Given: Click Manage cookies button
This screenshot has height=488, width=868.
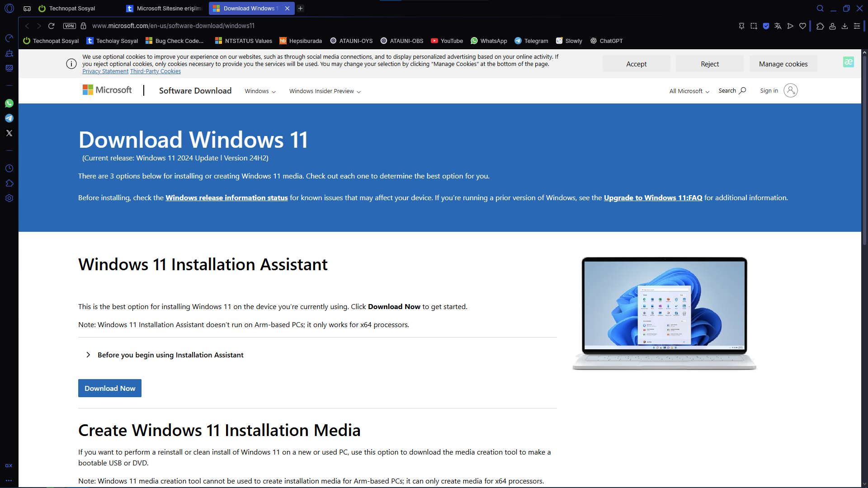Looking at the screenshot, I should (783, 64).
